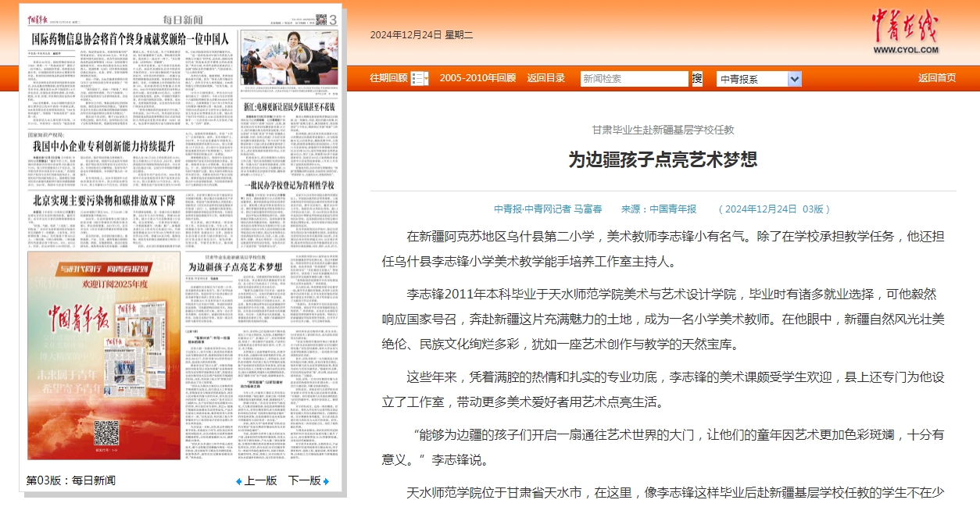This screenshot has height=507, width=980.
Task: Open the 2005-2010年回顾 archive
Action: click(477, 78)
